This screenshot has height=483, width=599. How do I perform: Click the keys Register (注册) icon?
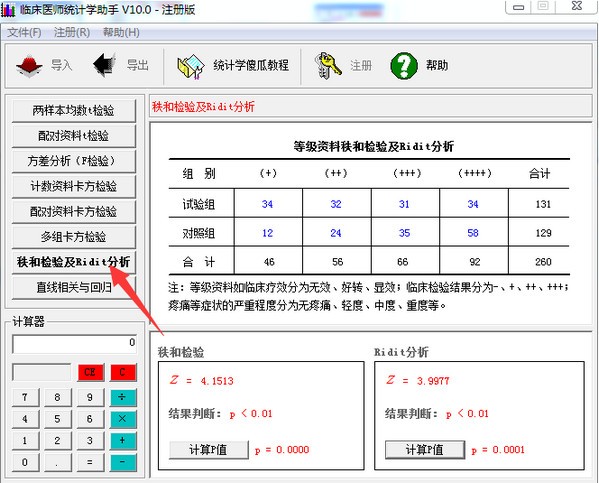(327, 66)
